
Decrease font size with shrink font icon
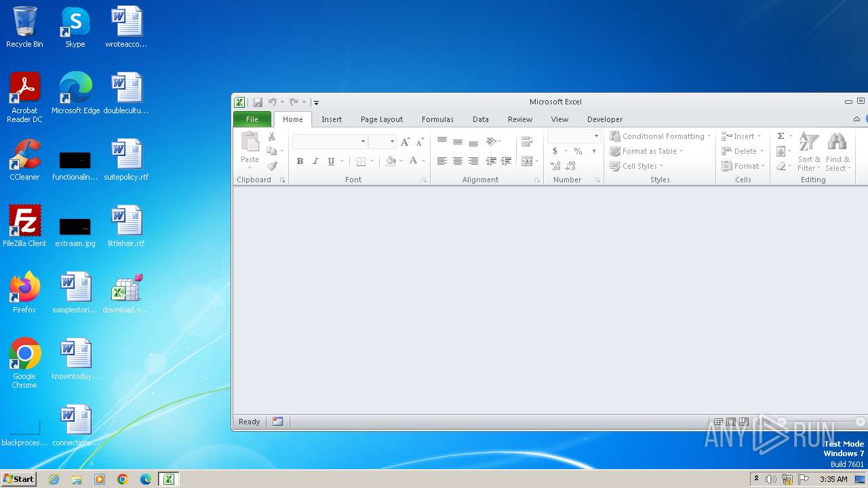point(420,142)
